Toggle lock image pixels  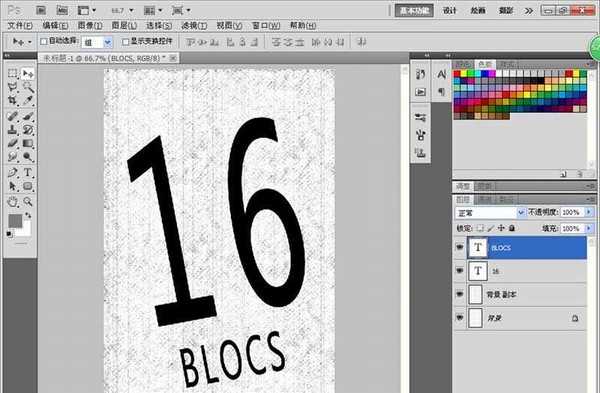pyautogui.click(x=491, y=228)
